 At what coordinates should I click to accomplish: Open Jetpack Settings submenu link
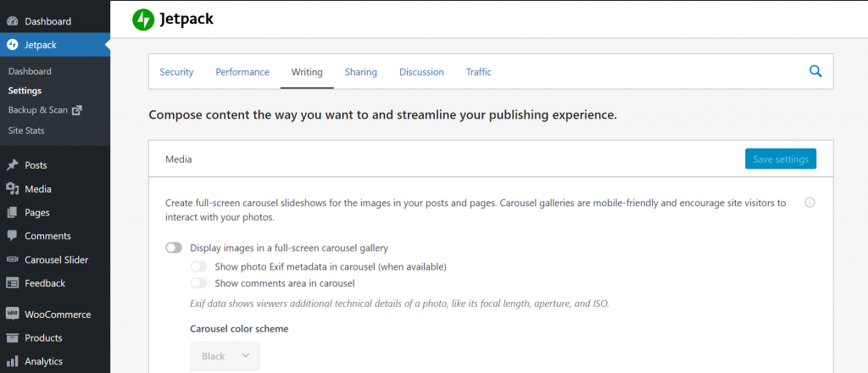[x=25, y=91]
